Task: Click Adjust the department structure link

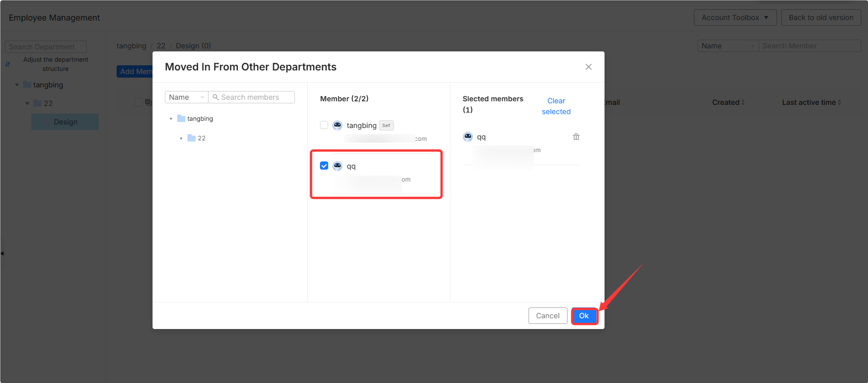Action: click(x=55, y=64)
